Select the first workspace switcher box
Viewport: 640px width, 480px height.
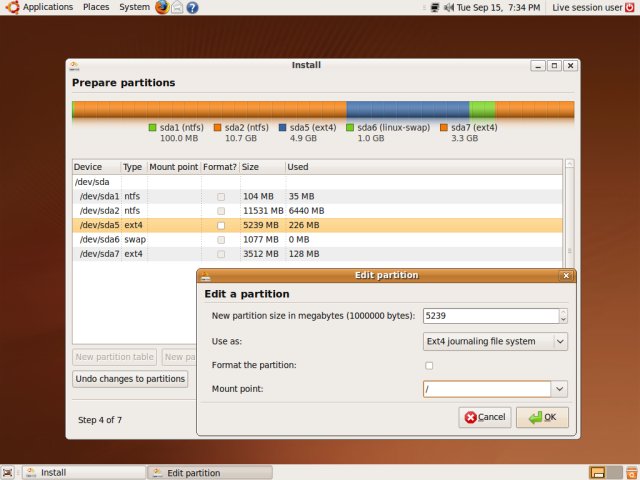(598, 473)
